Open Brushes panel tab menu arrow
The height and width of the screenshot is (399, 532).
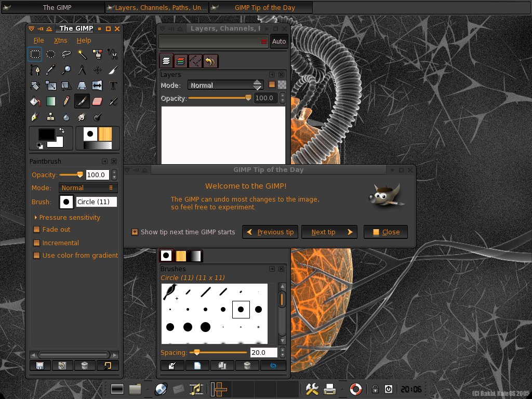[272, 269]
